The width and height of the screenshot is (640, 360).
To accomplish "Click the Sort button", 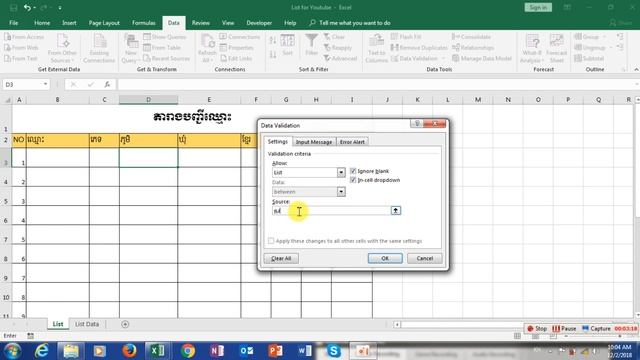I will (287, 45).
